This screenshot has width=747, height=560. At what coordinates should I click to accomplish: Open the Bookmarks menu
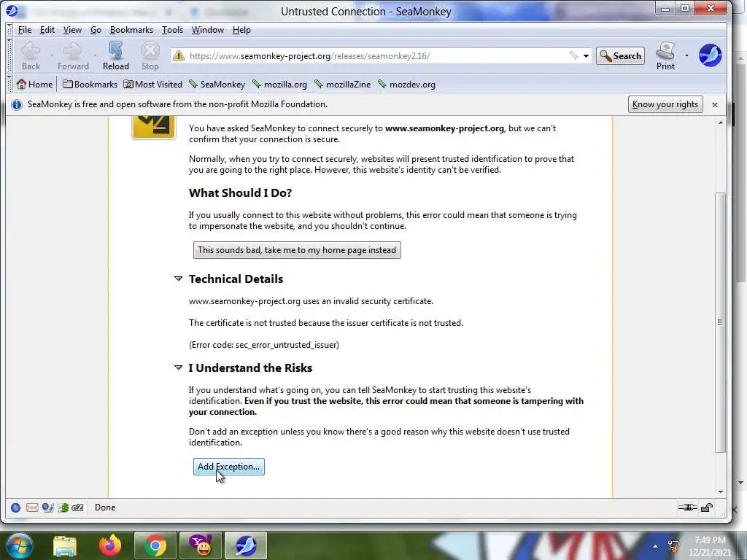pyautogui.click(x=131, y=30)
